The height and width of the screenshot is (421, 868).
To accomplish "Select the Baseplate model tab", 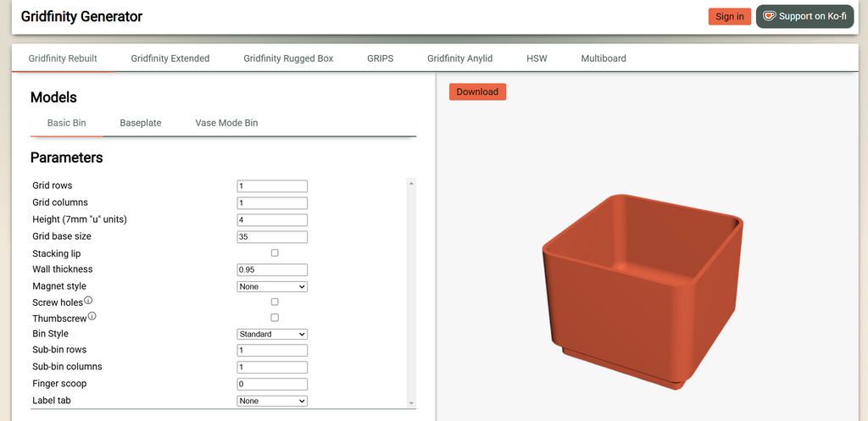I will [x=141, y=123].
